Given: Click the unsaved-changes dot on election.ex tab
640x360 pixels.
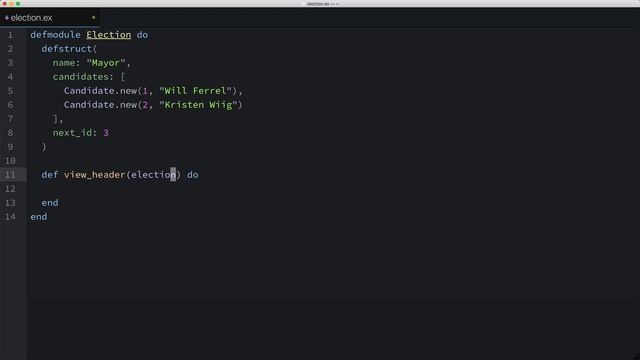Looking at the screenshot, I should point(93,18).
